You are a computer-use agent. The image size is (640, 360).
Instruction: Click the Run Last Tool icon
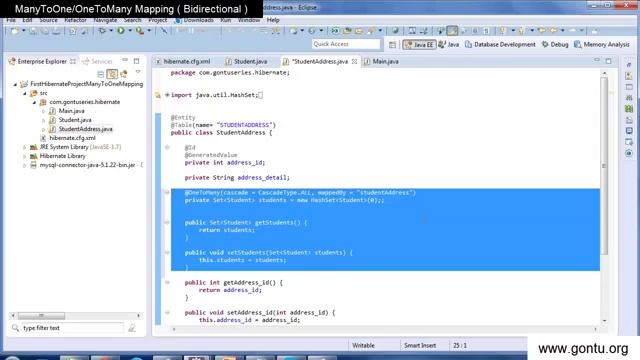(x=140, y=31)
